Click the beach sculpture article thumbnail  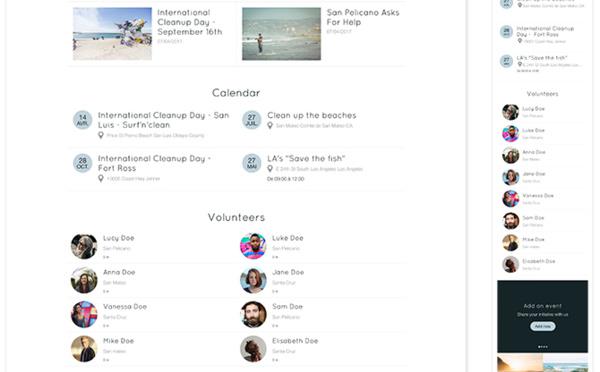[x=112, y=34]
